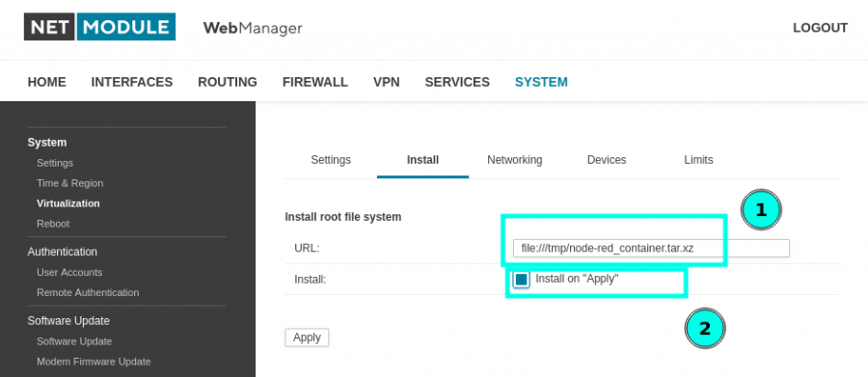Open the Networking tab
Viewport: 868px width, 377px height.
click(x=514, y=160)
